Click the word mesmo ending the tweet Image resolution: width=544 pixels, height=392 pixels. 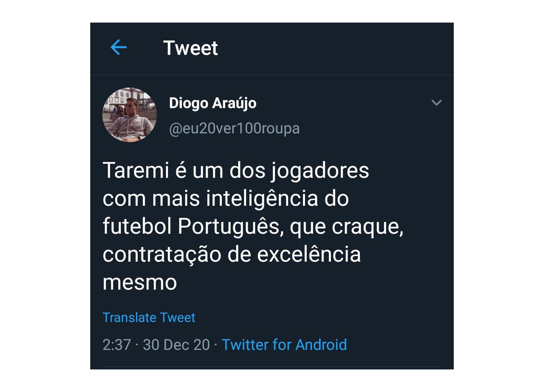[x=140, y=283]
